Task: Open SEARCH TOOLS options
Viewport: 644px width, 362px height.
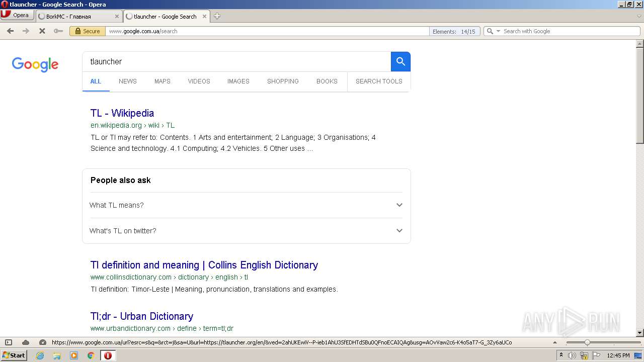Action: [379, 81]
